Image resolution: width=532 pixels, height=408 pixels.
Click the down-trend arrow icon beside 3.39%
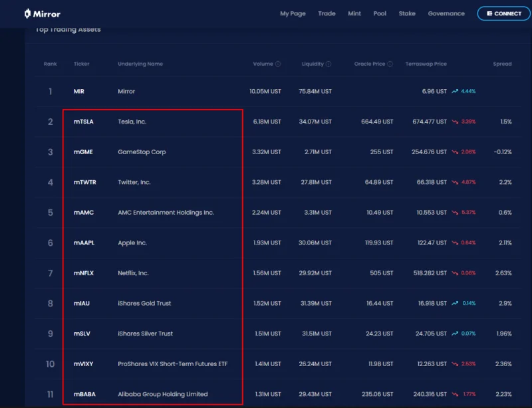[x=455, y=122]
